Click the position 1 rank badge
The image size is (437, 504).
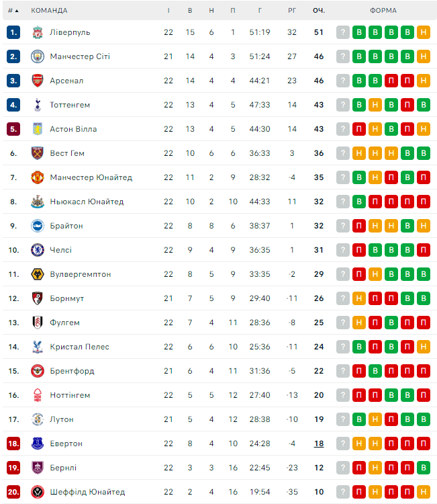point(14,32)
